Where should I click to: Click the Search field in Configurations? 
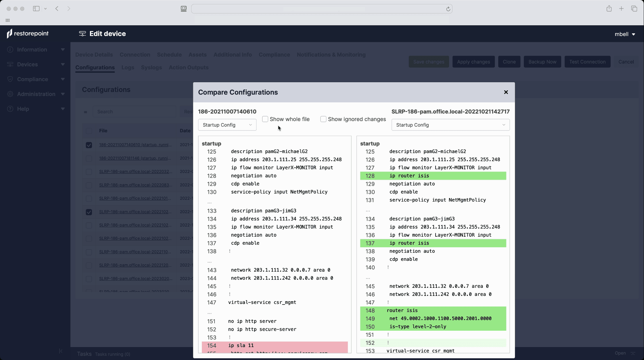click(134, 112)
